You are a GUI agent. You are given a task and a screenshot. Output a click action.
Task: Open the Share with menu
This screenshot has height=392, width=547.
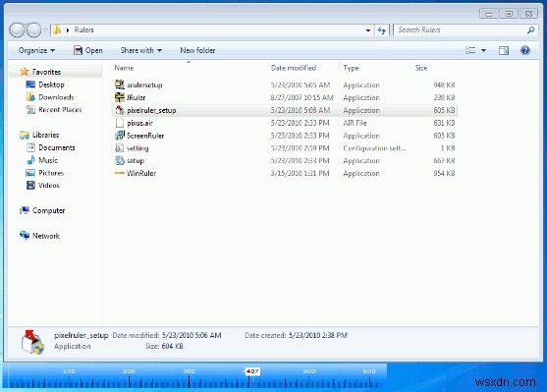(141, 51)
